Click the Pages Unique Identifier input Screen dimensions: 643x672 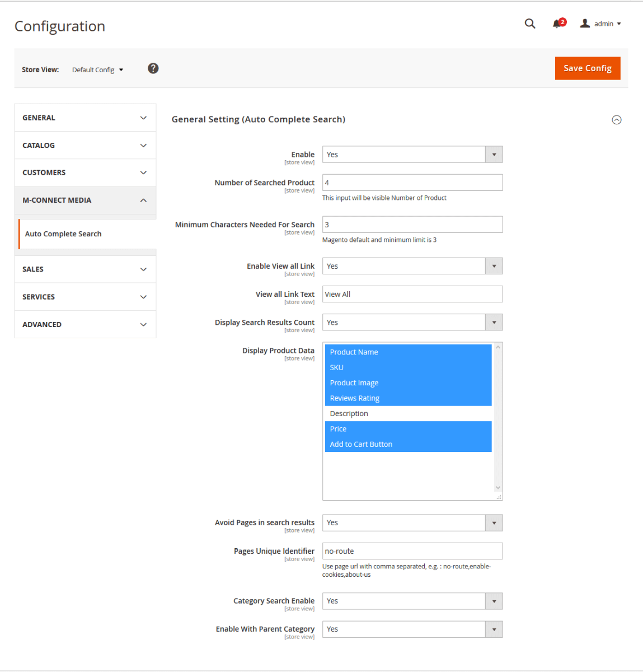pyautogui.click(x=412, y=551)
